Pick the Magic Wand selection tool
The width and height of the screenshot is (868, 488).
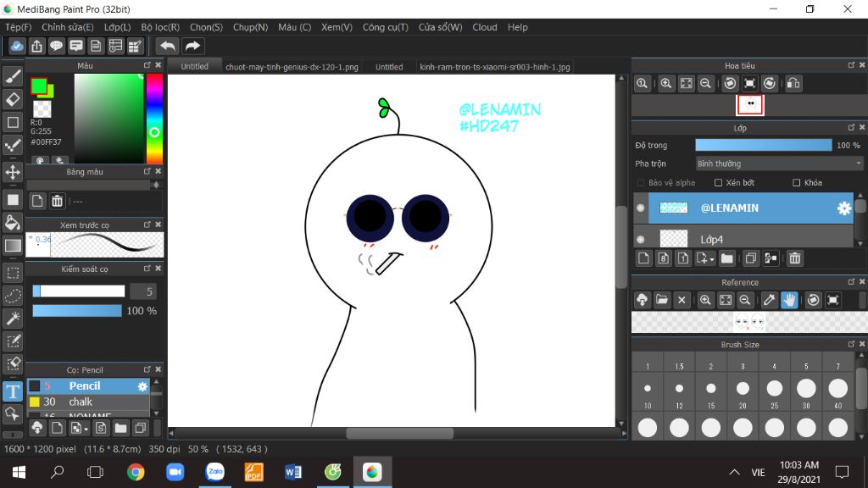click(13, 318)
